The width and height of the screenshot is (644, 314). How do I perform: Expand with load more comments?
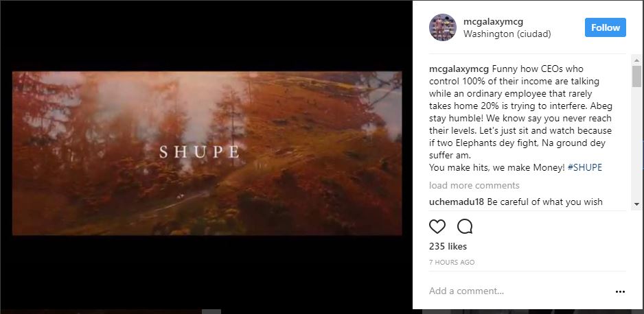pos(474,185)
